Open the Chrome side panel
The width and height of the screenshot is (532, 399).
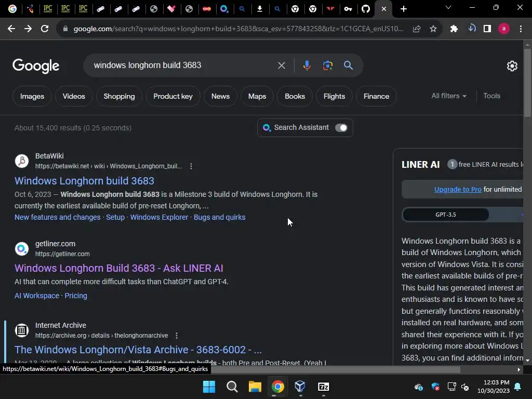pyautogui.click(x=487, y=29)
